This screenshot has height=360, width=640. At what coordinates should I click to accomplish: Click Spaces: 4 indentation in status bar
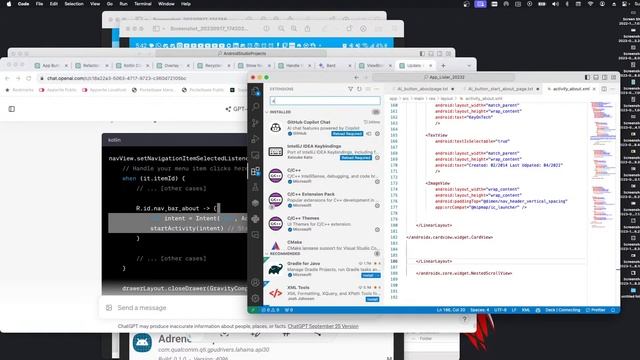click(479, 310)
